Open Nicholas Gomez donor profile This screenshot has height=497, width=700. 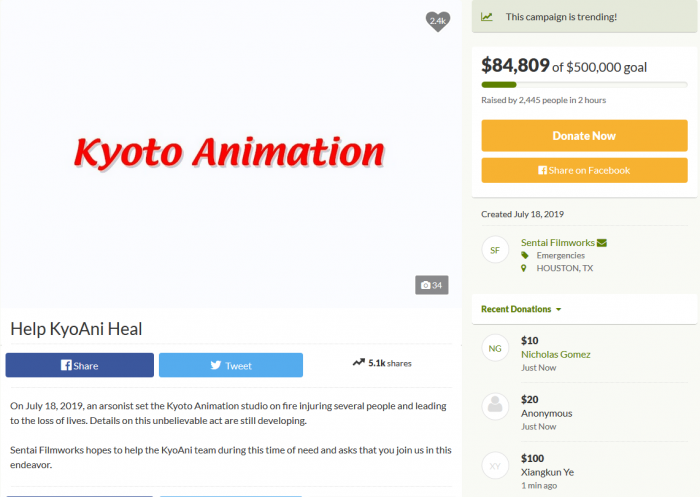pyautogui.click(x=555, y=354)
